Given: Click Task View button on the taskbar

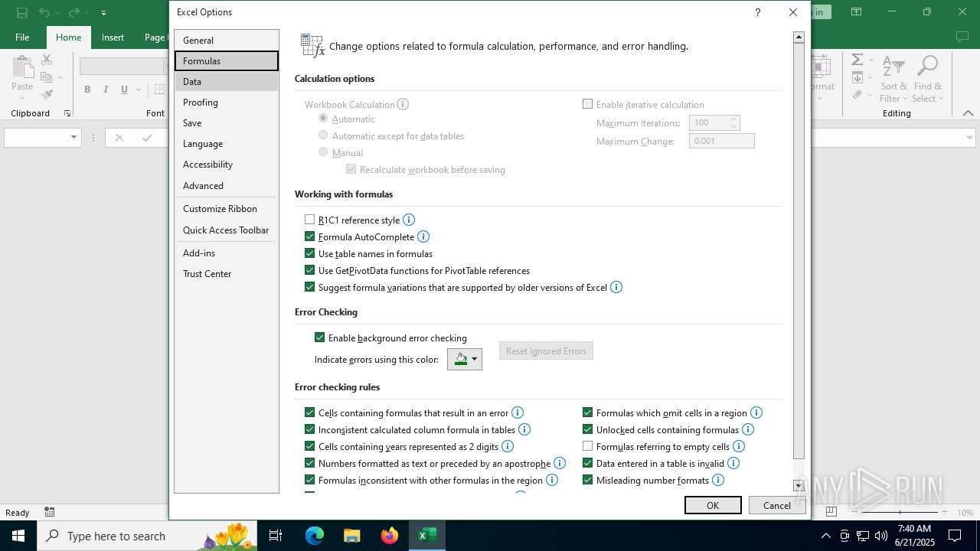Looking at the screenshot, I should point(276,536).
